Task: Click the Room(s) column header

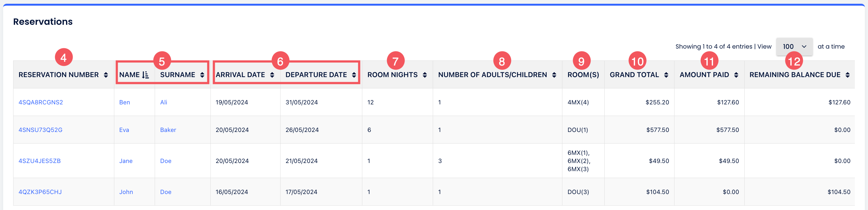Action: pyautogui.click(x=583, y=75)
